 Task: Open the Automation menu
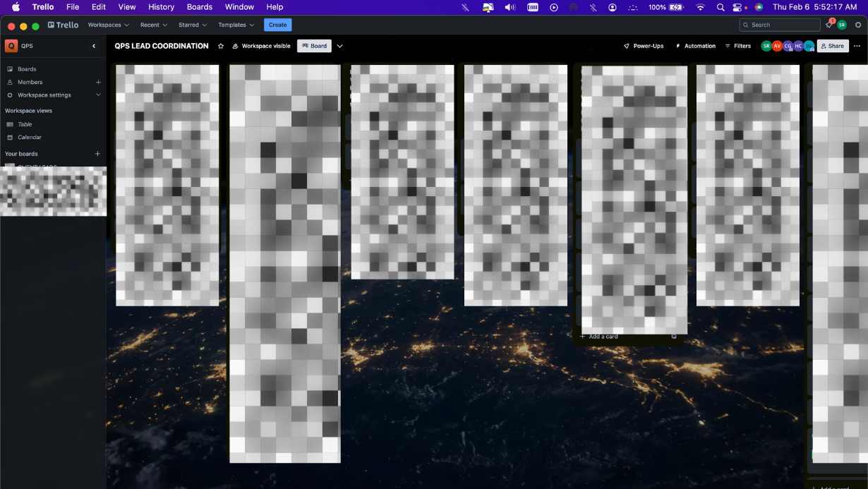695,46
